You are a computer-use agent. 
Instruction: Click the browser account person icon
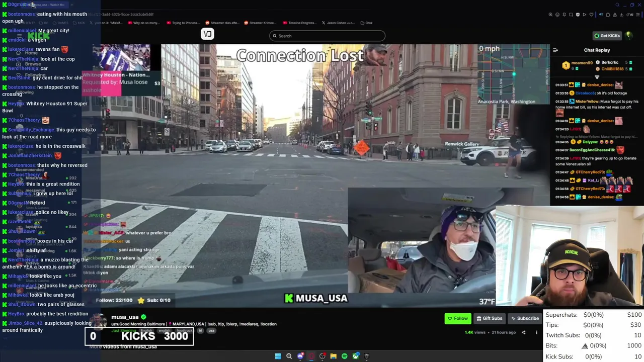(x=615, y=15)
